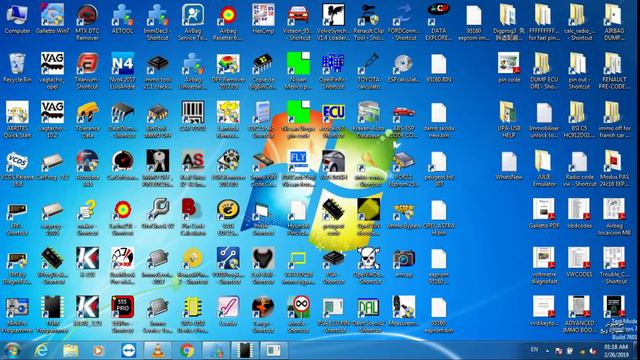The image size is (640, 360).
Task: Launch MTX DTC Remover
Action: click(x=87, y=22)
